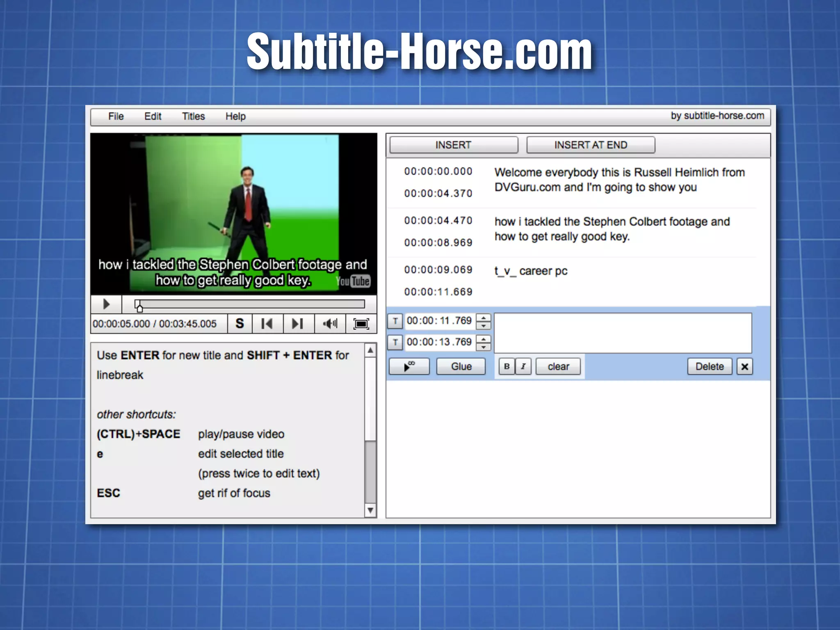Play the video
This screenshot has width=840, height=630.
point(106,304)
